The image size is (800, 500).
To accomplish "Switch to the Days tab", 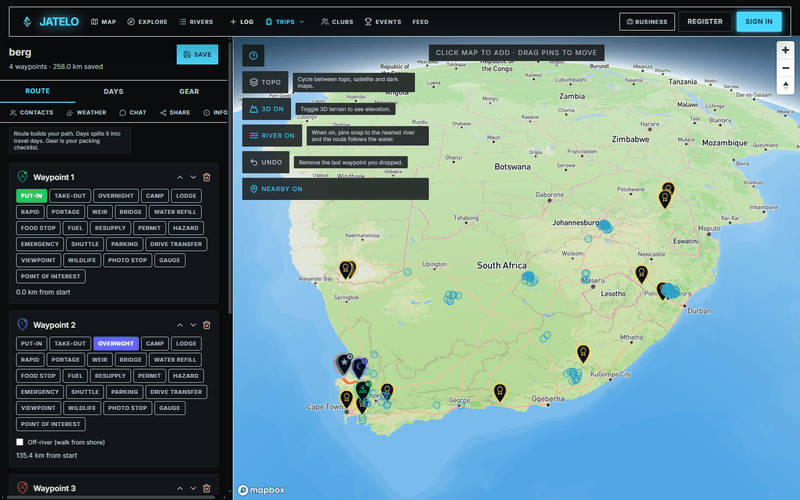I will tap(113, 91).
